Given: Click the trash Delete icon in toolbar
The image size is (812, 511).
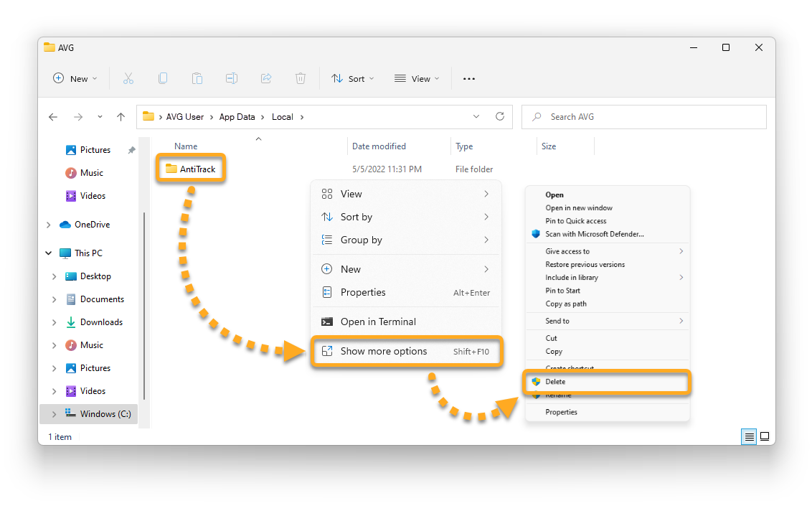Looking at the screenshot, I should coord(301,79).
